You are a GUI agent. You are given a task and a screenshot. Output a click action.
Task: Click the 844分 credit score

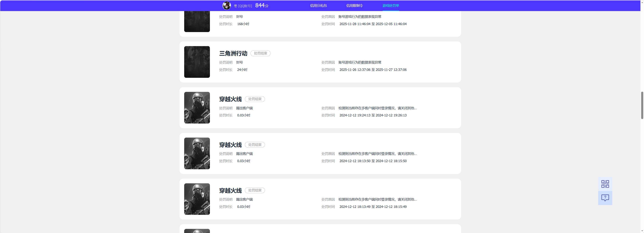coord(262,5)
